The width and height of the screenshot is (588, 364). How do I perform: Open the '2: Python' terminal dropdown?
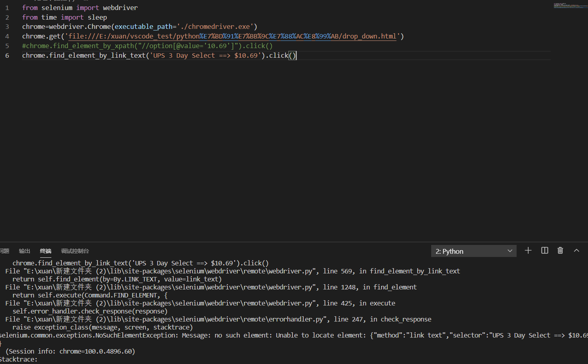(x=474, y=251)
